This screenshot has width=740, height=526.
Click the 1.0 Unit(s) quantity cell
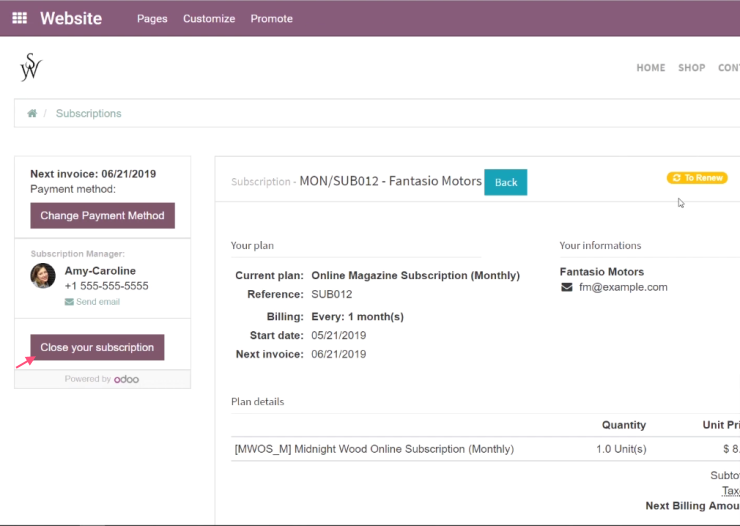point(621,449)
